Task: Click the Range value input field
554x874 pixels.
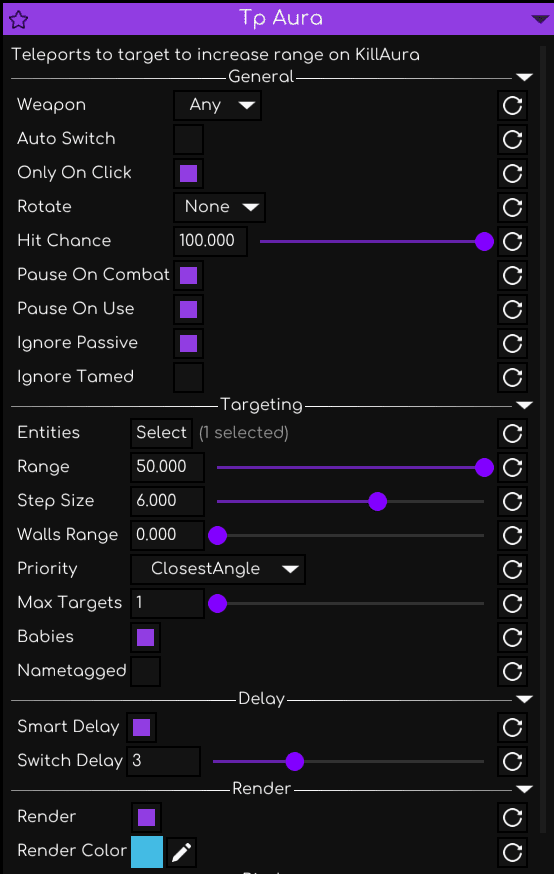Action: click(167, 467)
